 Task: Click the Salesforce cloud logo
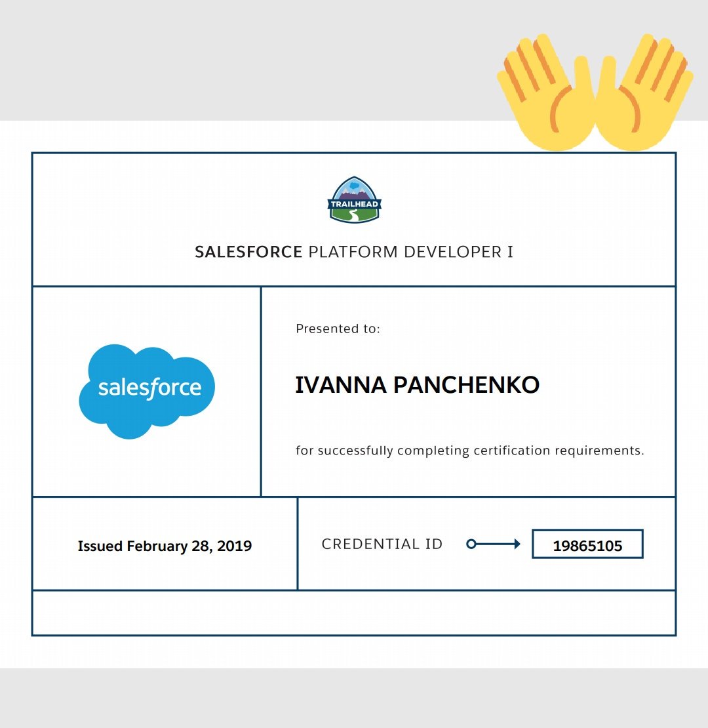pos(147,392)
